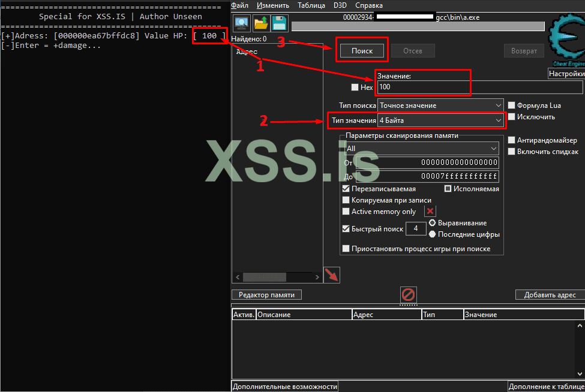Click the Описание column header

click(304, 315)
